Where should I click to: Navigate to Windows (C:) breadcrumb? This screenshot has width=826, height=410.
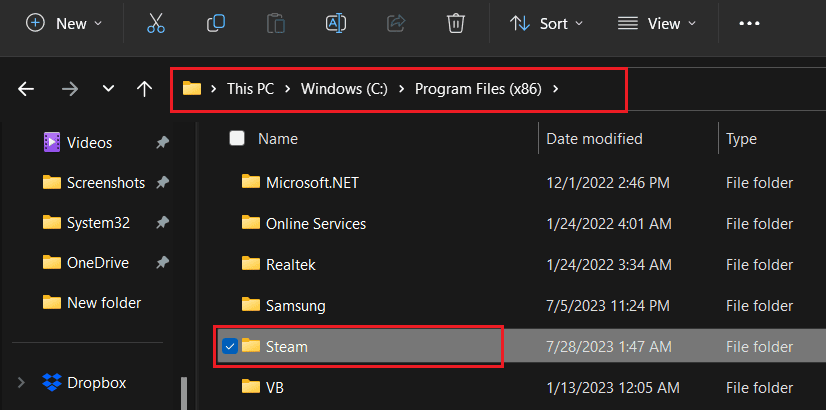pyautogui.click(x=344, y=89)
